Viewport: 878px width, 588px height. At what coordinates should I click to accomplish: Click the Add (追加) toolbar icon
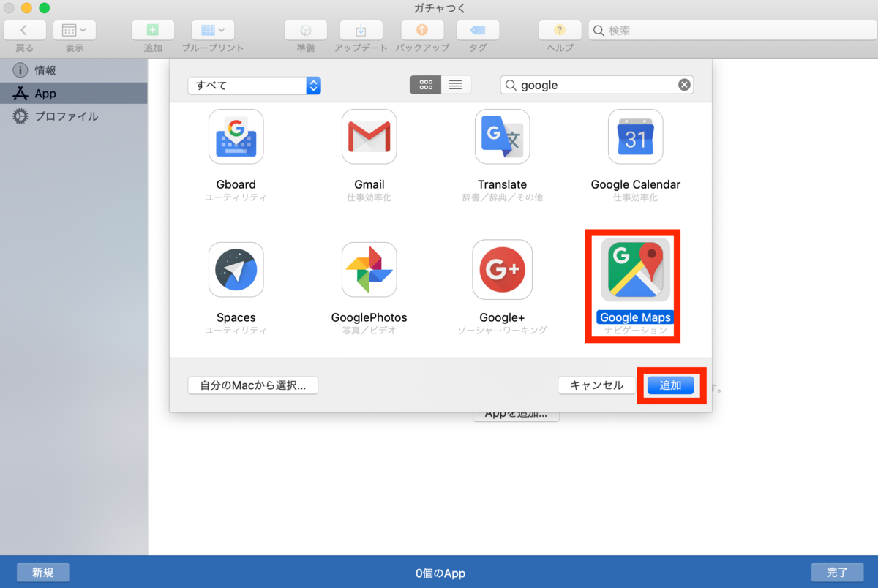(153, 30)
